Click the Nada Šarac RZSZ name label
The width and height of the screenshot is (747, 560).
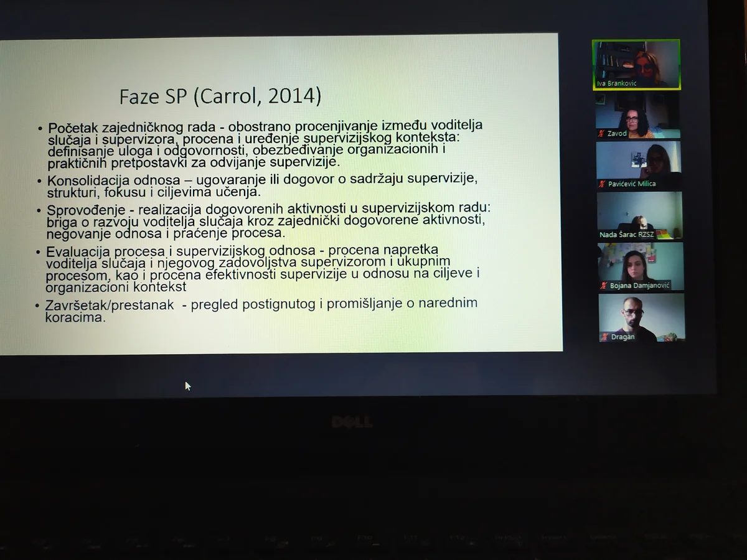coord(626,235)
